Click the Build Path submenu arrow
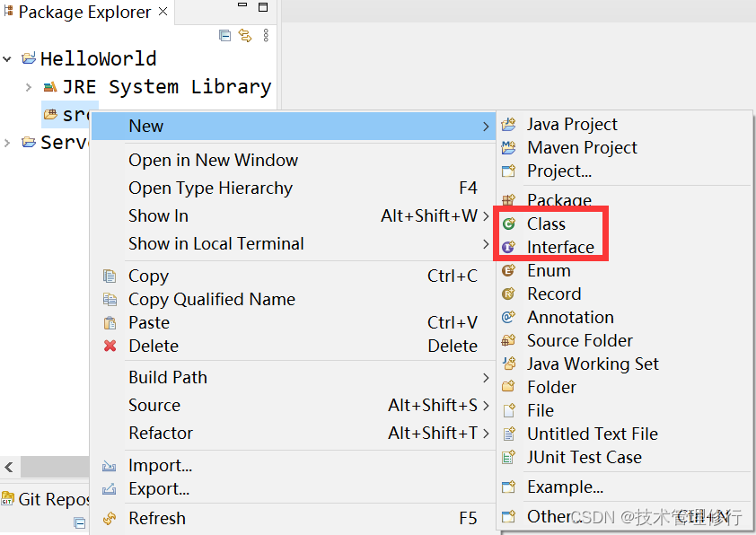 pyautogui.click(x=486, y=378)
